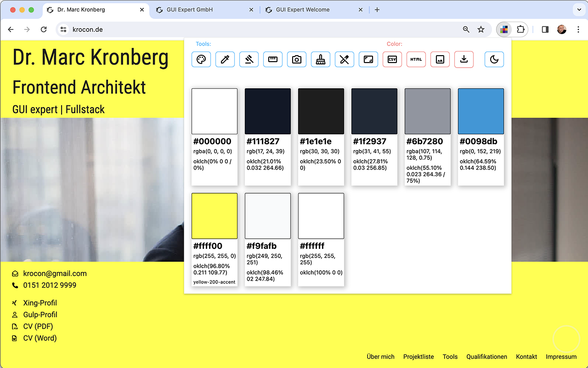Toggle dark mode with the moon icon
This screenshot has width=588, height=368.
[494, 59]
